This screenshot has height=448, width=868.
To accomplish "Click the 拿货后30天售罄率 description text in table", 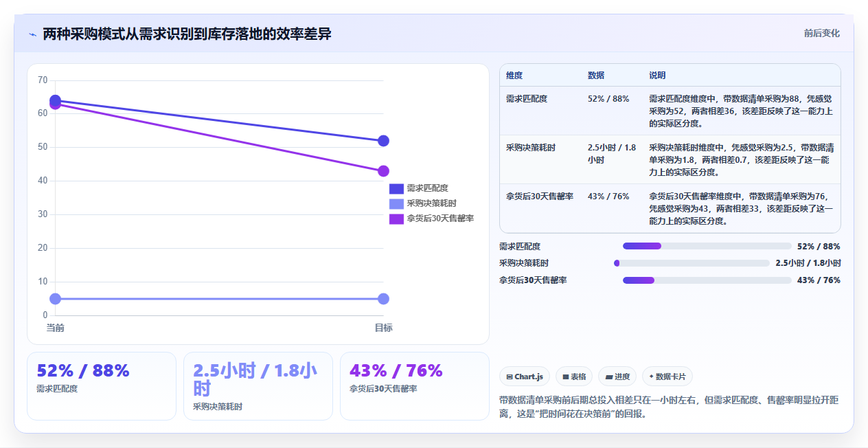I will point(742,209).
